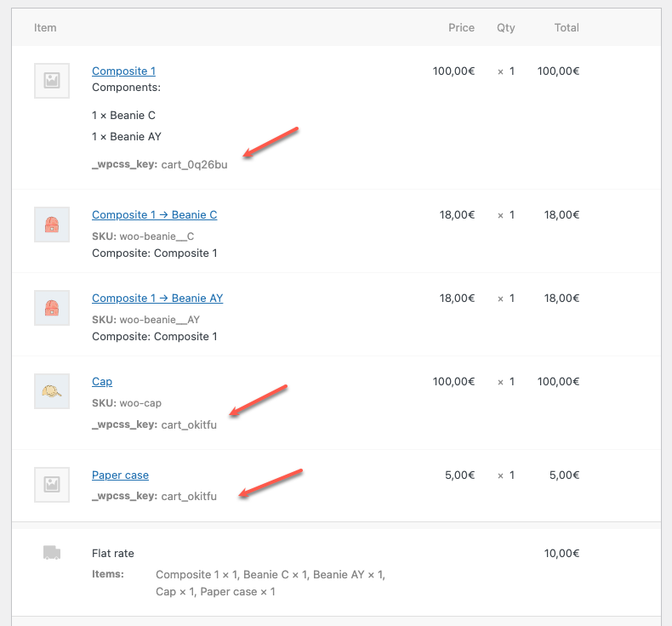Click the Beanie AY product thumbnail
This screenshot has width=672, height=626.
(x=52, y=308)
